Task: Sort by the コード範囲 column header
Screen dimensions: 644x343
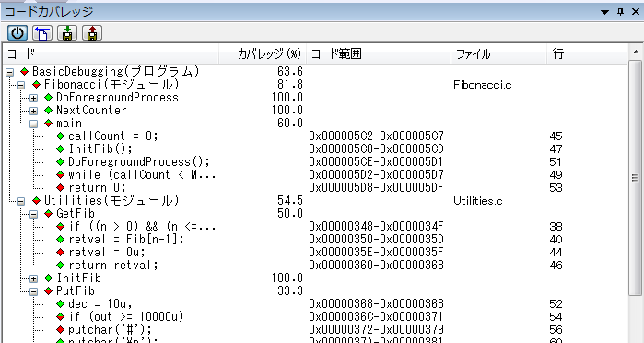Action: tap(379, 53)
